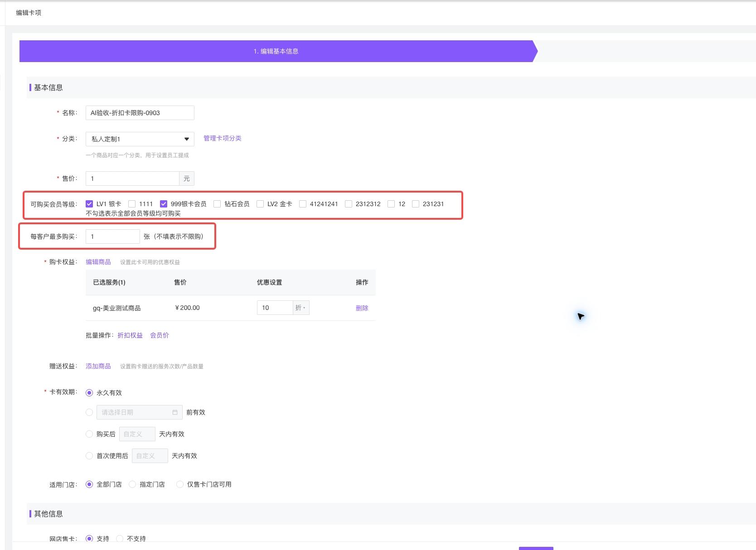Click the 购买后 custom days field

click(137, 434)
